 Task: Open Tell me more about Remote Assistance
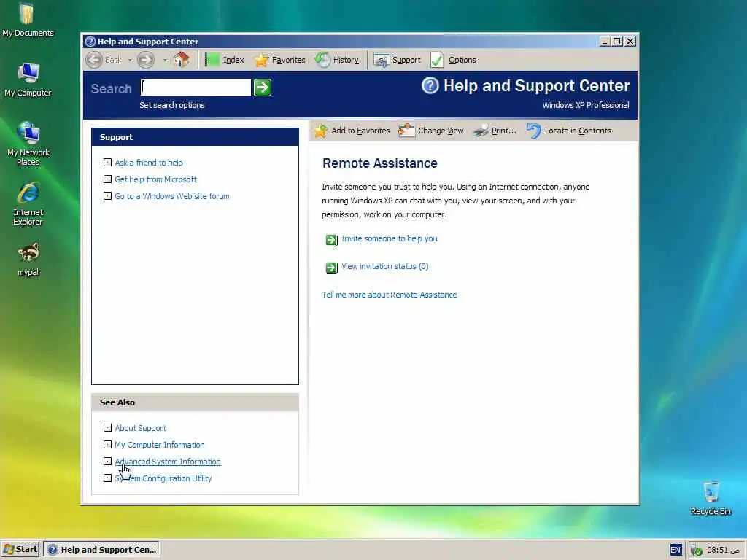pos(390,295)
